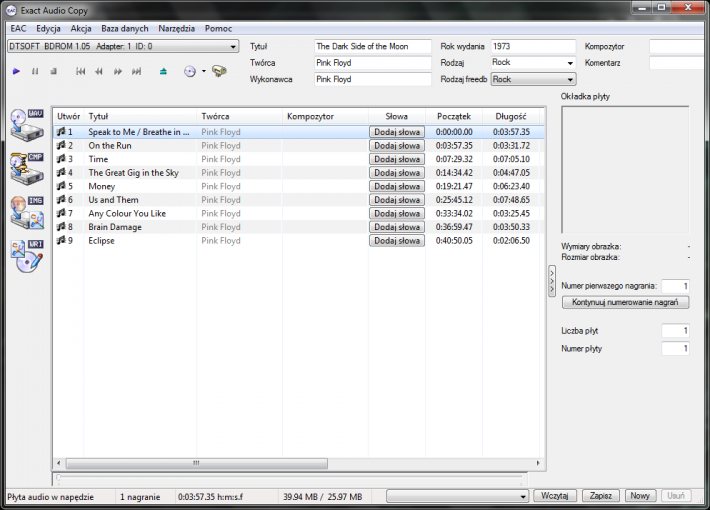Screen dimensions: 710x510
Task: Copy selected tracks uncompressed with WAV icon
Action: point(27,125)
